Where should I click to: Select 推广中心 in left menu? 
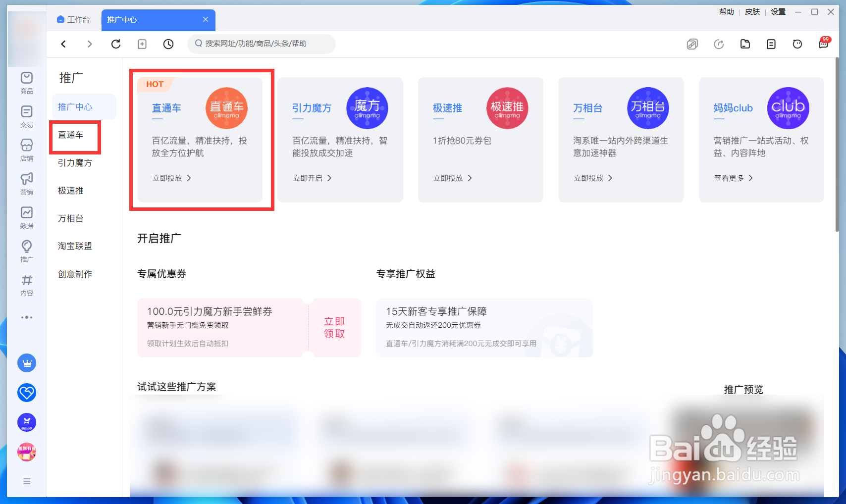[x=84, y=107]
